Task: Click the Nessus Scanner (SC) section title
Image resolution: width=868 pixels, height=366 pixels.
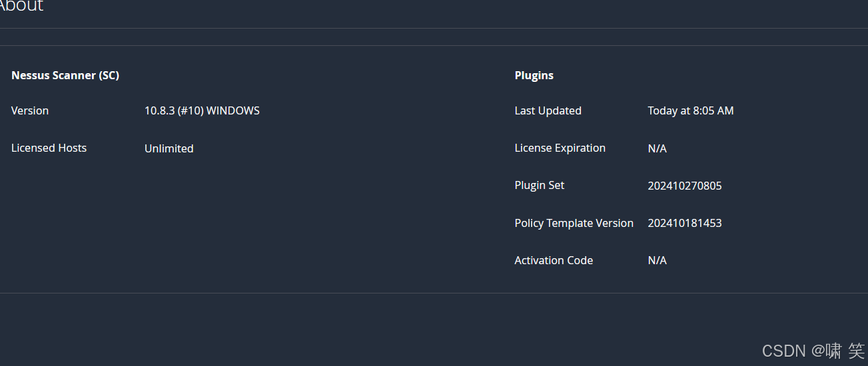Action: [x=65, y=76]
